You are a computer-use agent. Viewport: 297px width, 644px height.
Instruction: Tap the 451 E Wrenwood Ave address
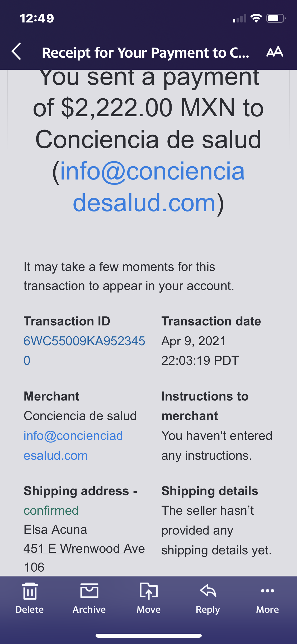84,549
